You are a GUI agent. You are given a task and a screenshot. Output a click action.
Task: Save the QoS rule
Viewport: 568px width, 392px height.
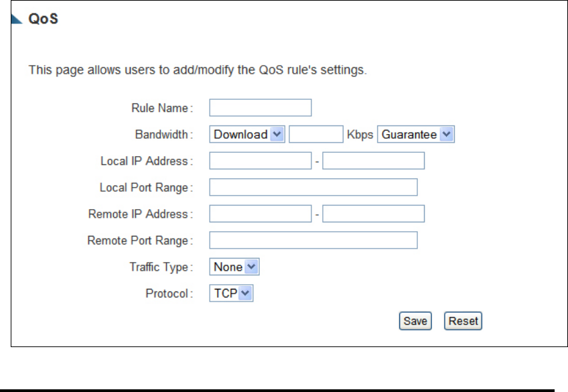click(x=415, y=321)
